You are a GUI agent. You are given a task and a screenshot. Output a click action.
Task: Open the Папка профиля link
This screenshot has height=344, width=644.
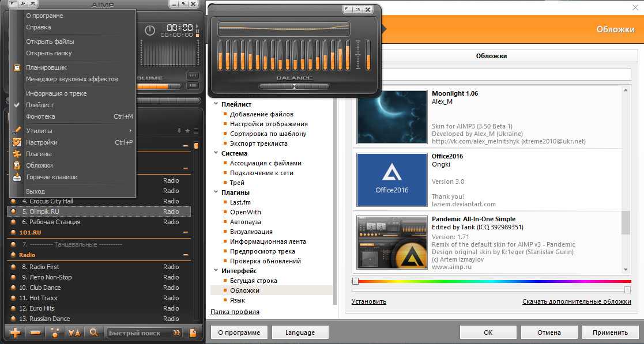[235, 312]
